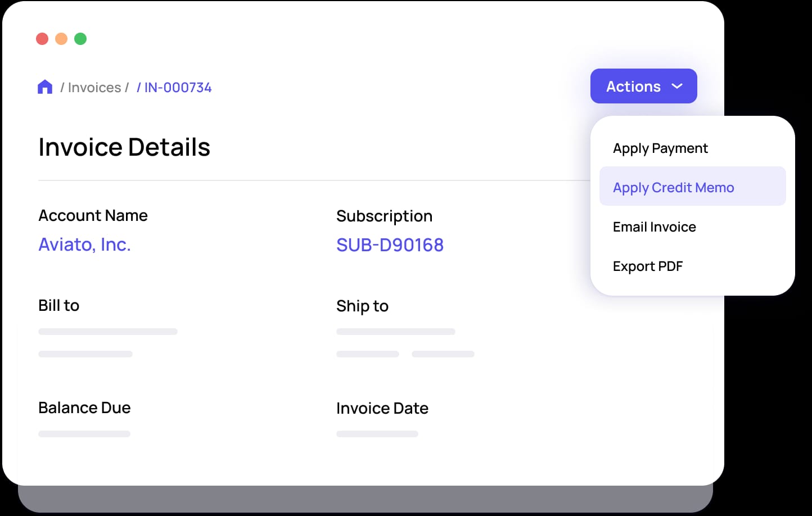Open subscription SUB-D90168
The width and height of the screenshot is (812, 516).
click(390, 245)
